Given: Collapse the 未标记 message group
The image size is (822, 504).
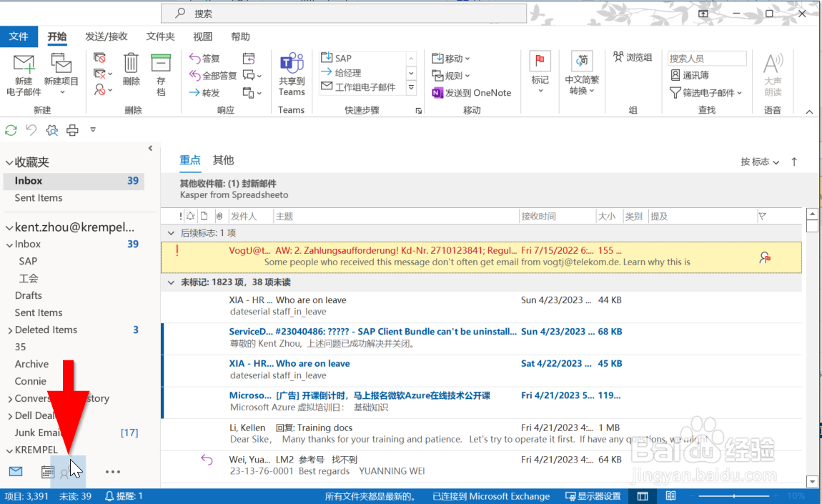Looking at the screenshot, I should click(x=171, y=282).
